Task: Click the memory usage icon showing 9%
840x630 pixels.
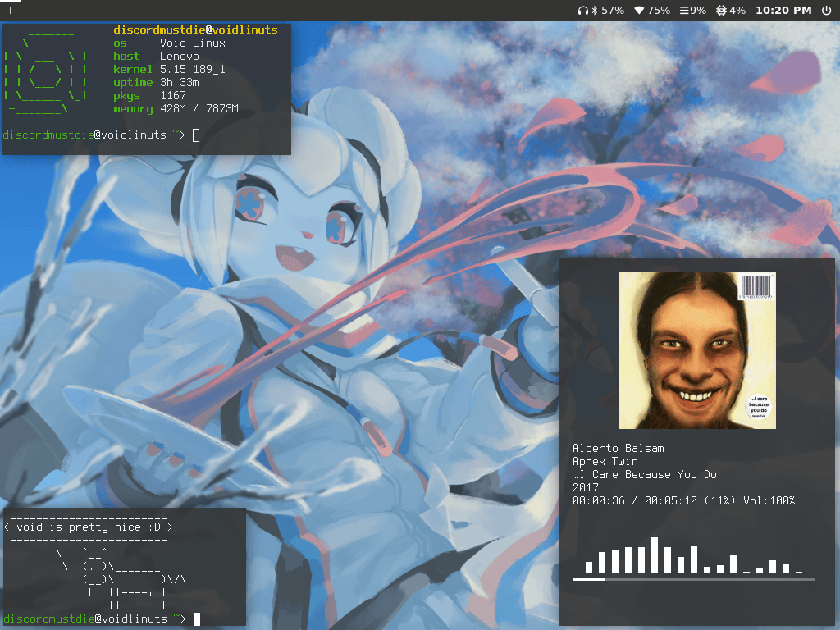Action: coord(685,11)
